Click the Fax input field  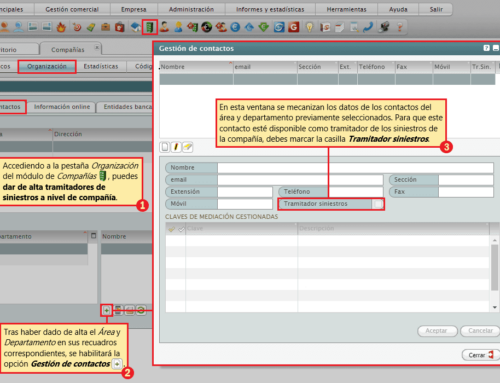click(466, 192)
